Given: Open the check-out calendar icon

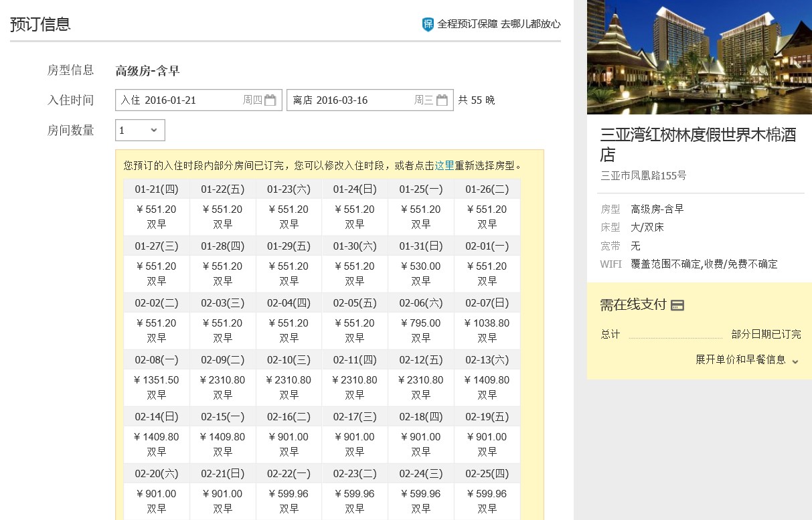Looking at the screenshot, I should click(x=442, y=100).
